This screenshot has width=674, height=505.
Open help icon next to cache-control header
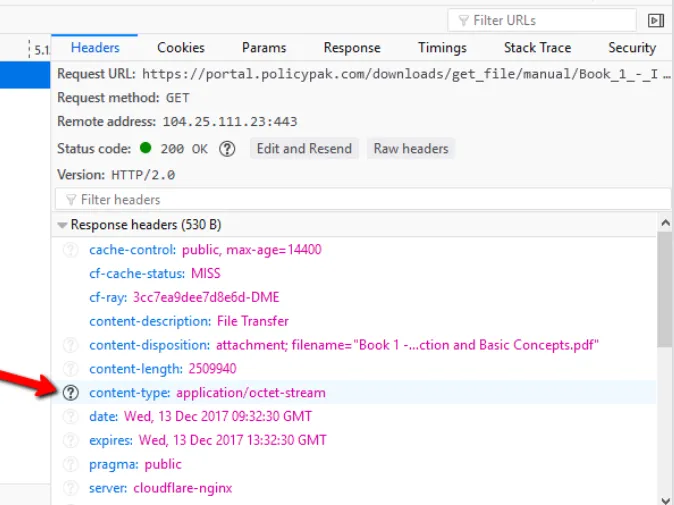70,250
